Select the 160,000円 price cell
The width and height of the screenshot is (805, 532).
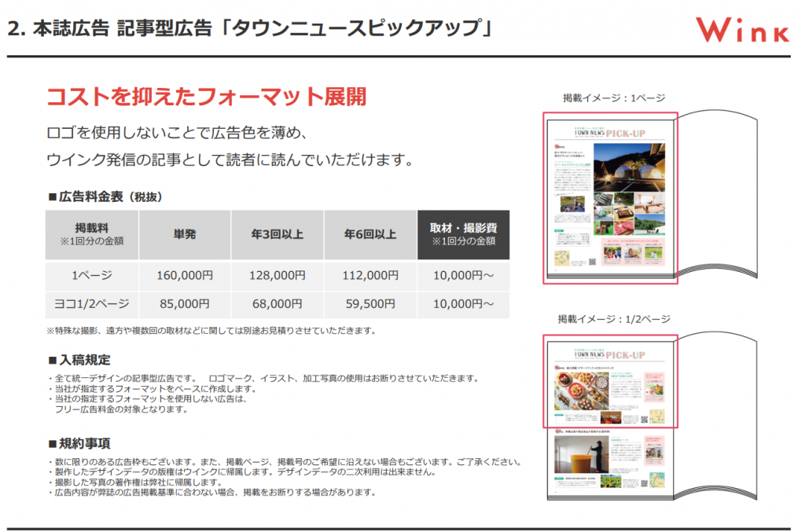click(x=184, y=275)
